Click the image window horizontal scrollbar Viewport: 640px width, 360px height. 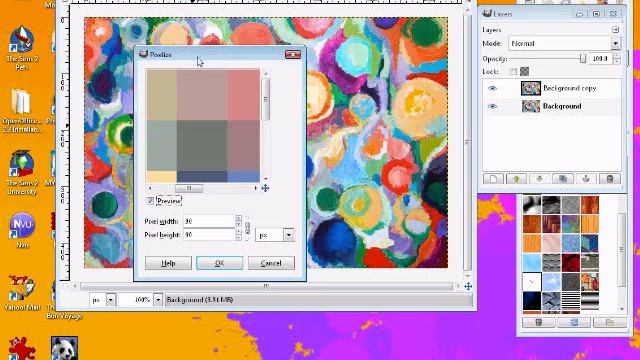click(x=266, y=286)
